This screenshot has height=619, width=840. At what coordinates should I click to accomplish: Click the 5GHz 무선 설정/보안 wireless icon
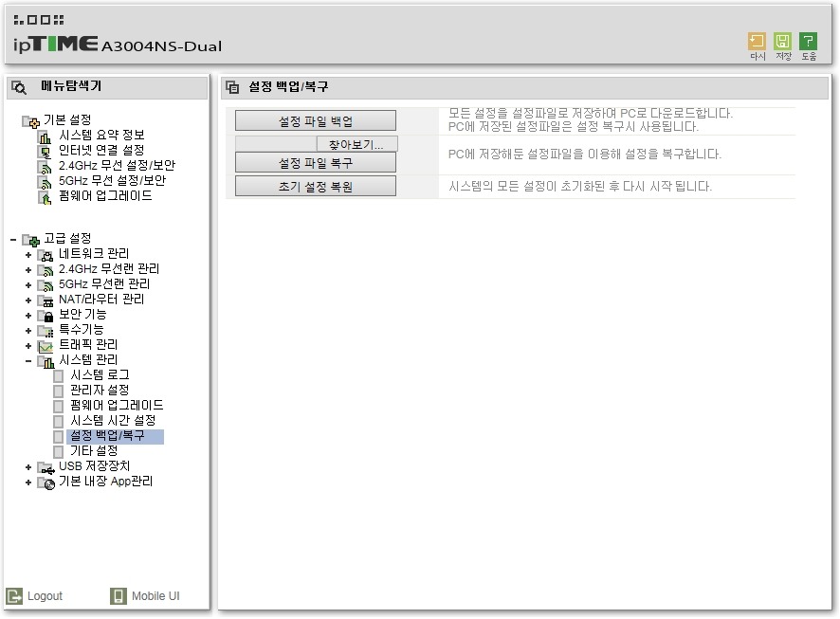point(45,183)
